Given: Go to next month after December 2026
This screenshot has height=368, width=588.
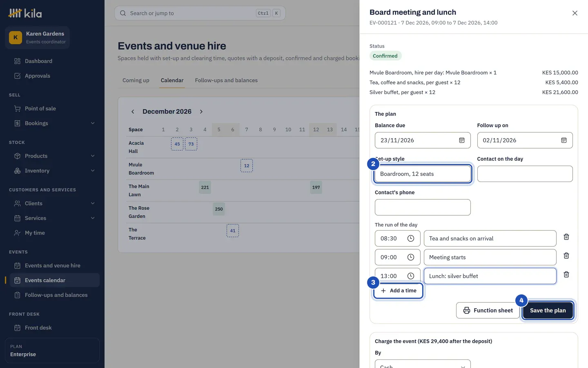Looking at the screenshot, I should pos(201,112).
